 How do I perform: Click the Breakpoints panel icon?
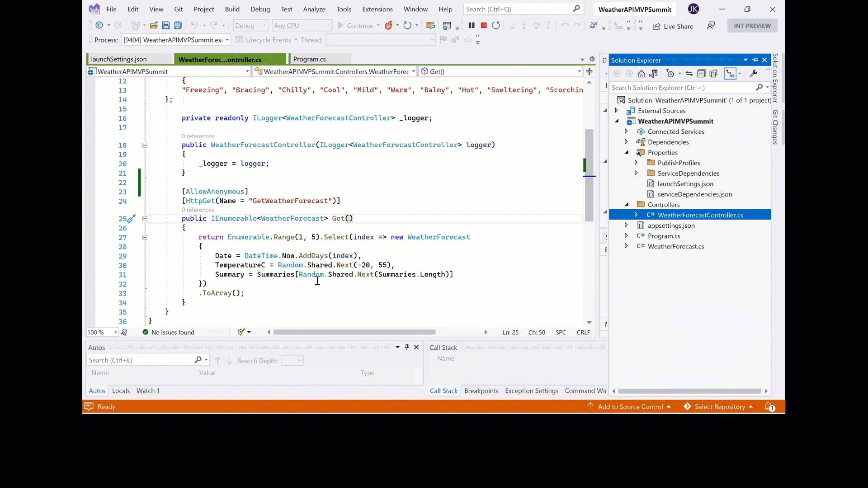coord(481,390)
